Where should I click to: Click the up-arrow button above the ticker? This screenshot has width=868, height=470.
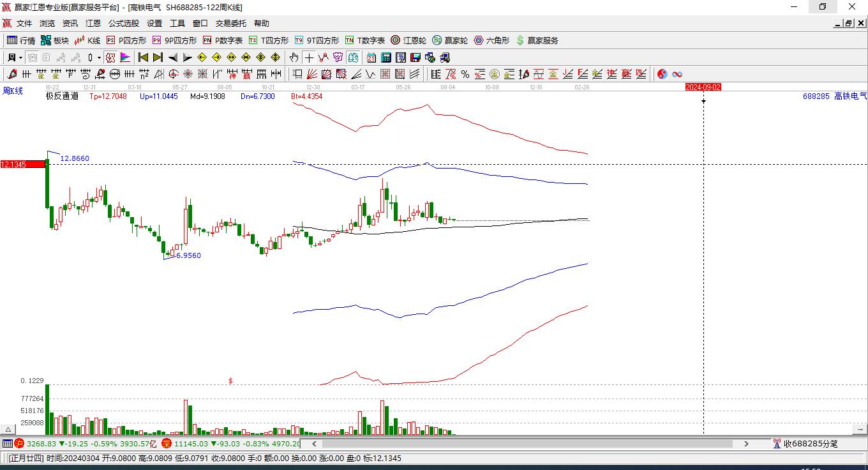pos(8,430)
